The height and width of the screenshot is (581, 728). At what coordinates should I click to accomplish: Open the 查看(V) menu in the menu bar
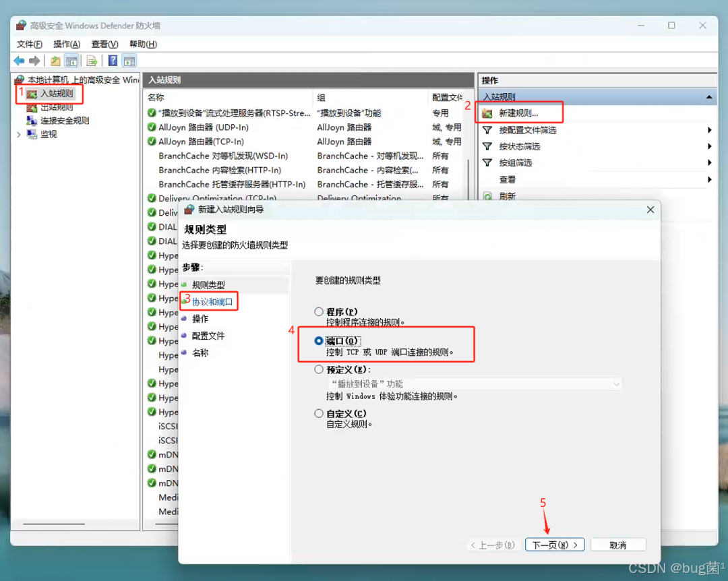(x=104, y=44)
